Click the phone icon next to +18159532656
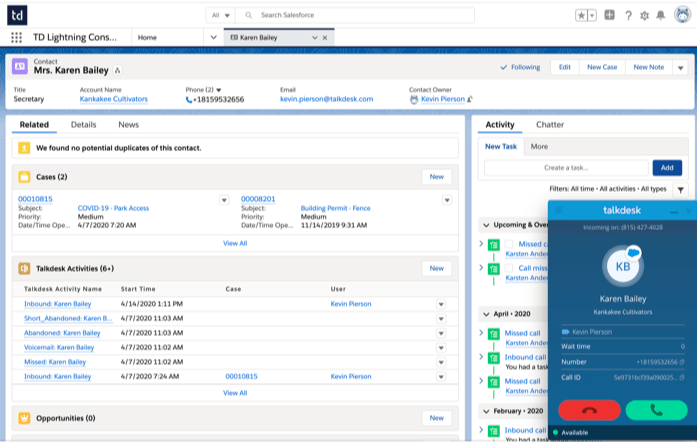The image size is (697, 442). 189,100
